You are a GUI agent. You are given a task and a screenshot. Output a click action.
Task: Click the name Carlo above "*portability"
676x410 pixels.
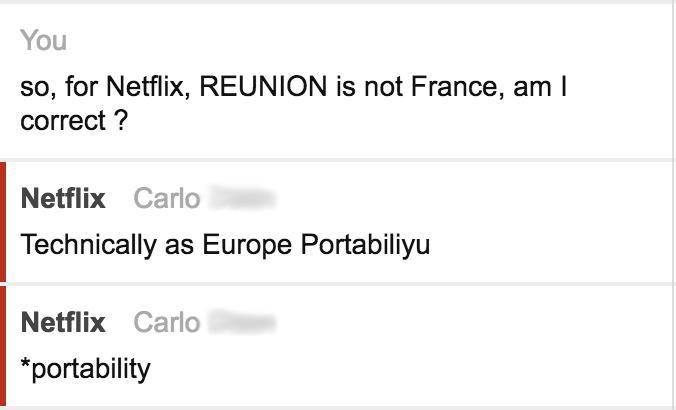pos(166,322)
